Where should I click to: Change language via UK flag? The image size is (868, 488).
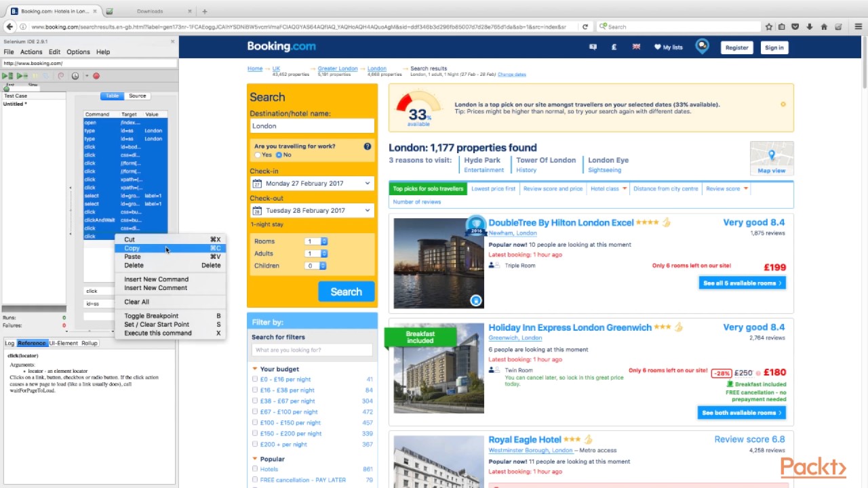[x=636, y=47]
